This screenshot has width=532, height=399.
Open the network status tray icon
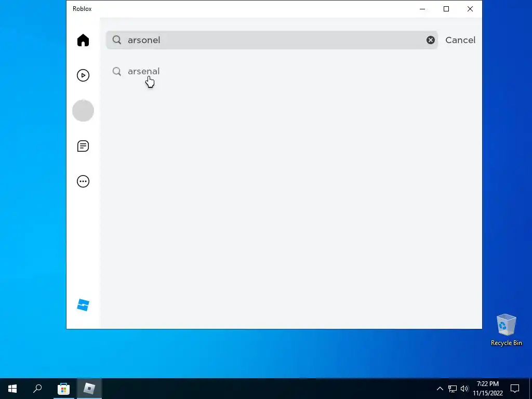(453, 389)
